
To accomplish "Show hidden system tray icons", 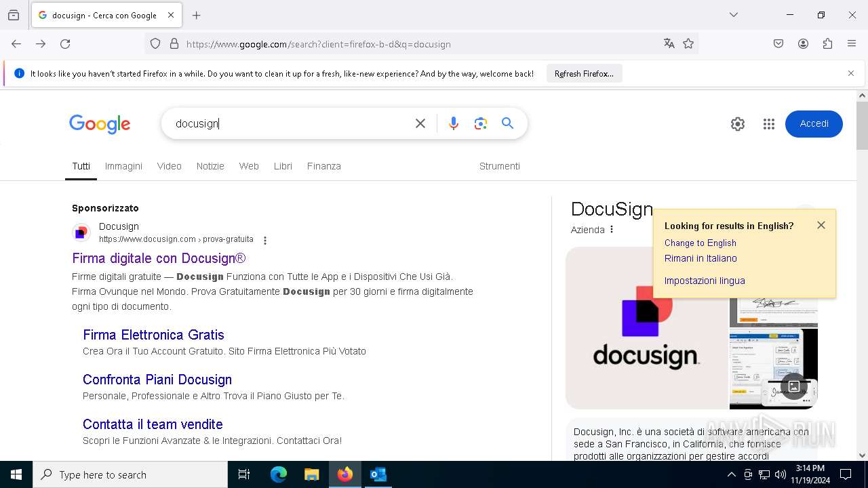I will (731, 474).
